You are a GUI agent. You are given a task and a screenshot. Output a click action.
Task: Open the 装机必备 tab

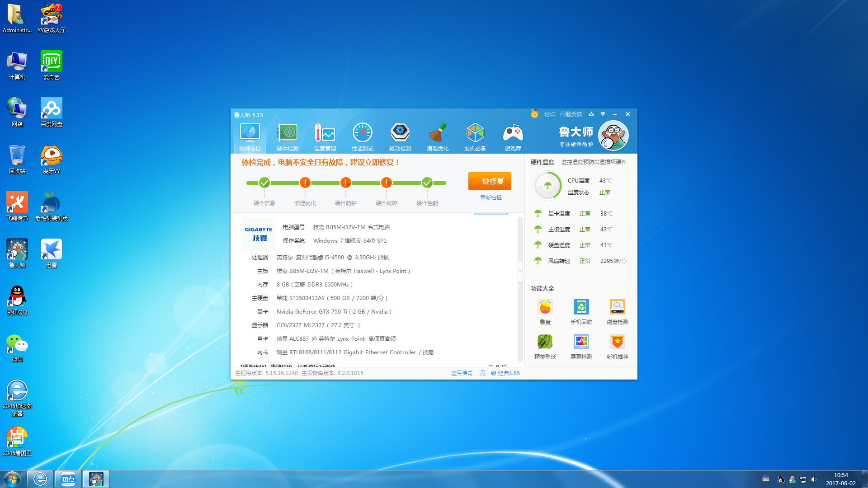475,137
